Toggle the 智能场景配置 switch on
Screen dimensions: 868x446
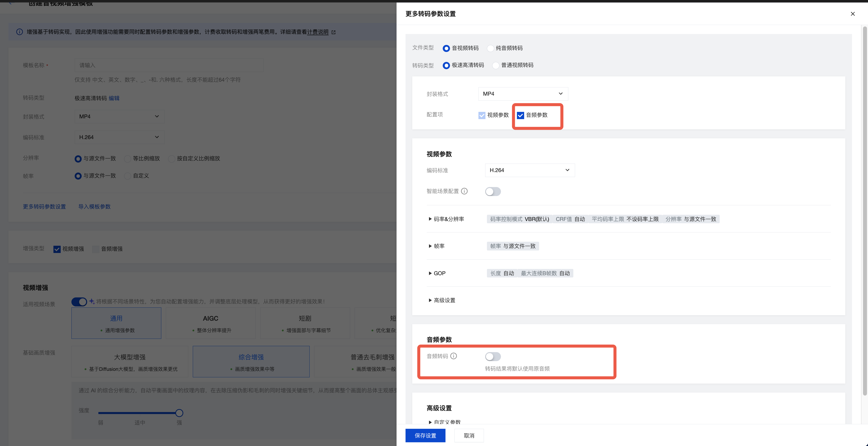coord(493,192)
